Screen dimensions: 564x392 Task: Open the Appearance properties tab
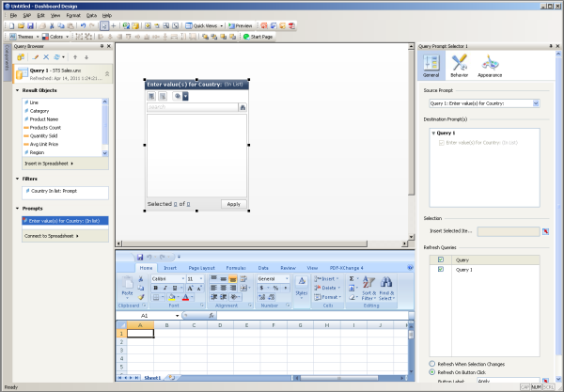(490, 66)
